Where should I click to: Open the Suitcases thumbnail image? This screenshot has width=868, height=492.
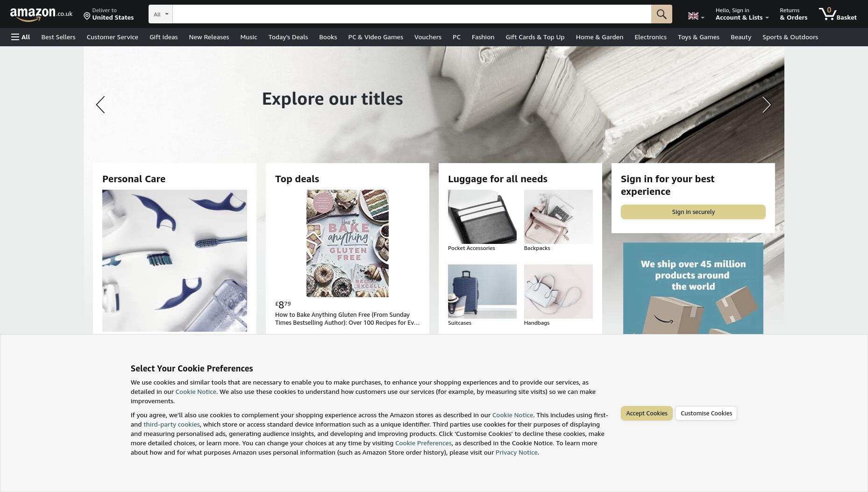click(482, 292)
